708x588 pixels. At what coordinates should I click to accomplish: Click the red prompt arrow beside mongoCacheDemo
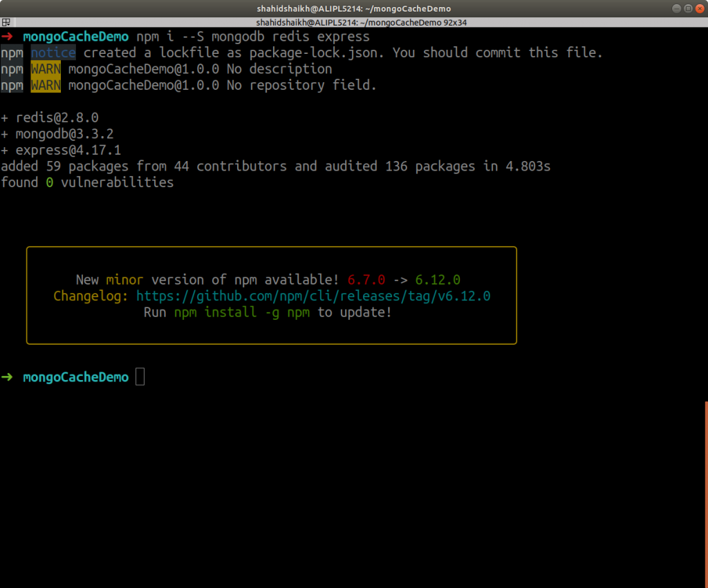click(x=8, y=36)
